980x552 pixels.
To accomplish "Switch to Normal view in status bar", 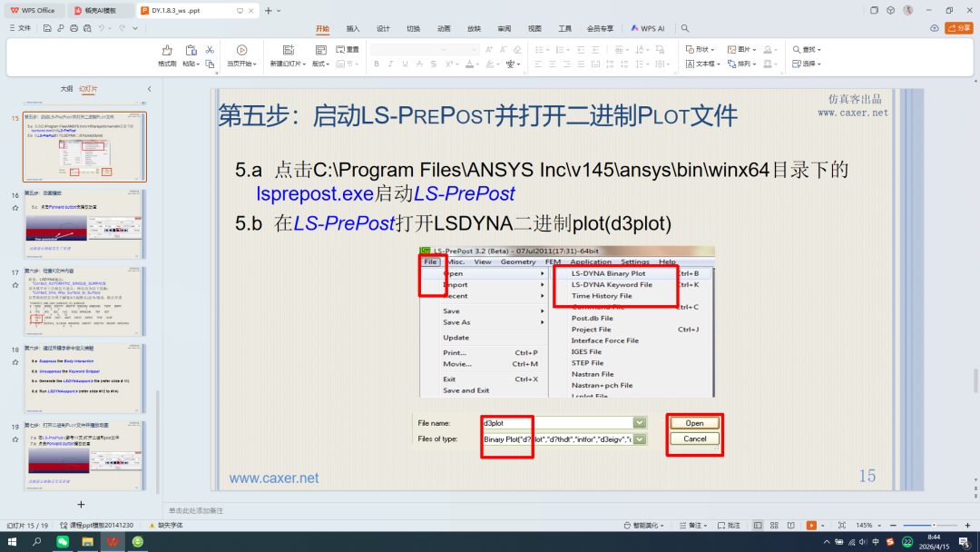I will point(758,525).
